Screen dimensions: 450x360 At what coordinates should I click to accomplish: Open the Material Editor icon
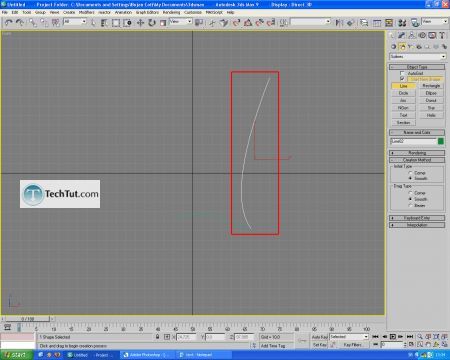pyautogui.click(x=402, y=22)
